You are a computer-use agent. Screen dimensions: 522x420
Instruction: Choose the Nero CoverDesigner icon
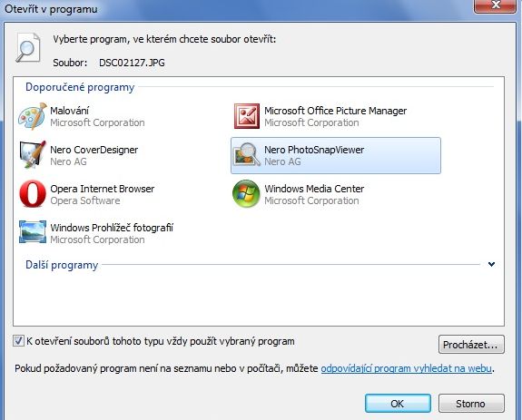(33, 155)
